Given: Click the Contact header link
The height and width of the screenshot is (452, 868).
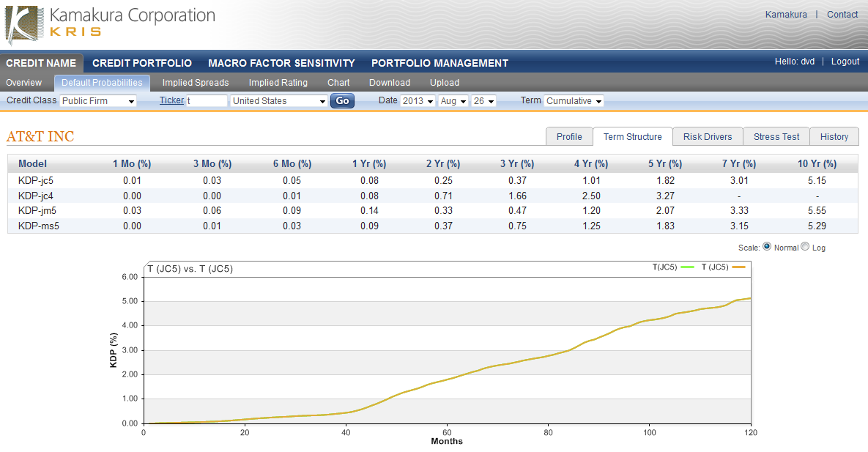Looking at the screenshot, I should 842,15.
